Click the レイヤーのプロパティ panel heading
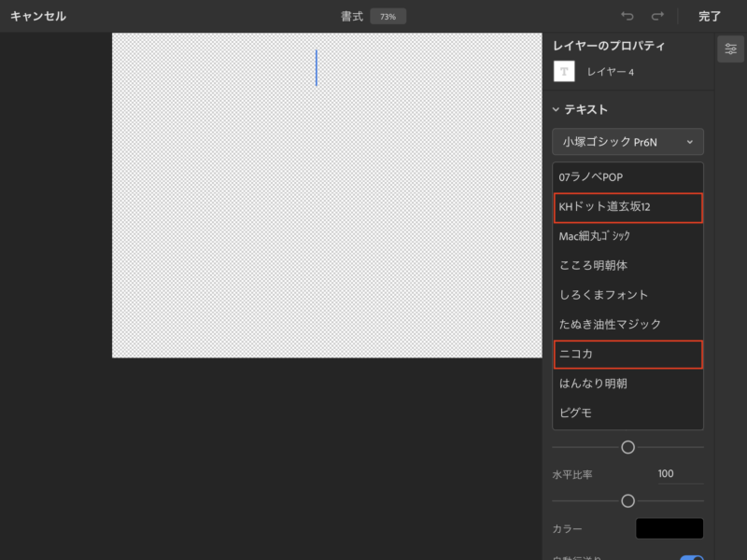 point(609,46)
